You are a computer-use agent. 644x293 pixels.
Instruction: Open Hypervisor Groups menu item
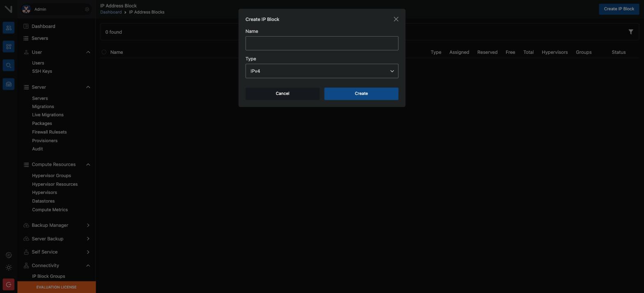click(x=51, y=175)
